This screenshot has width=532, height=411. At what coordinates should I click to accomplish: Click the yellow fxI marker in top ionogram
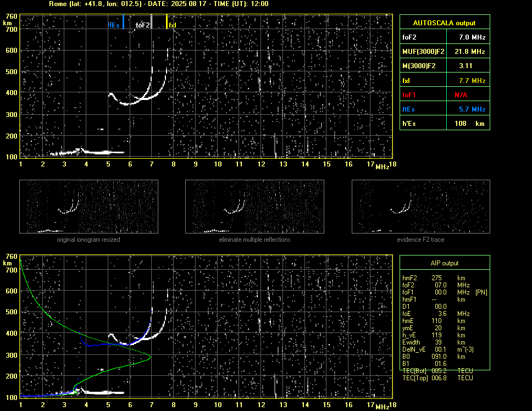click(167, 21)
